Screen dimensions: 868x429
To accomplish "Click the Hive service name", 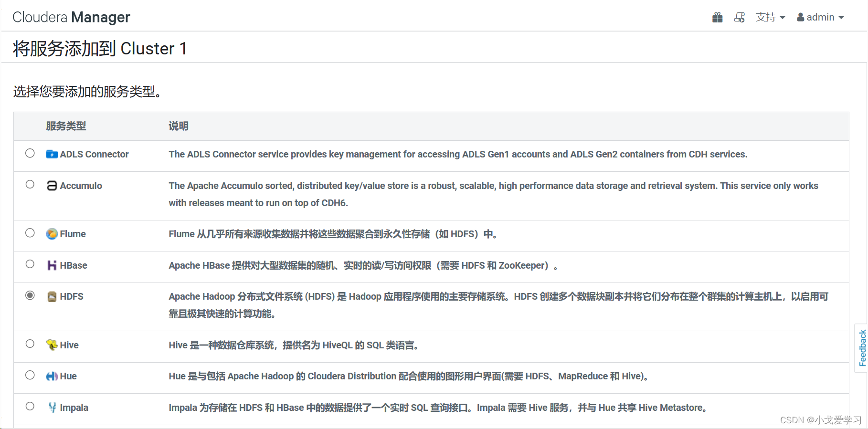I will pos(69,345).
